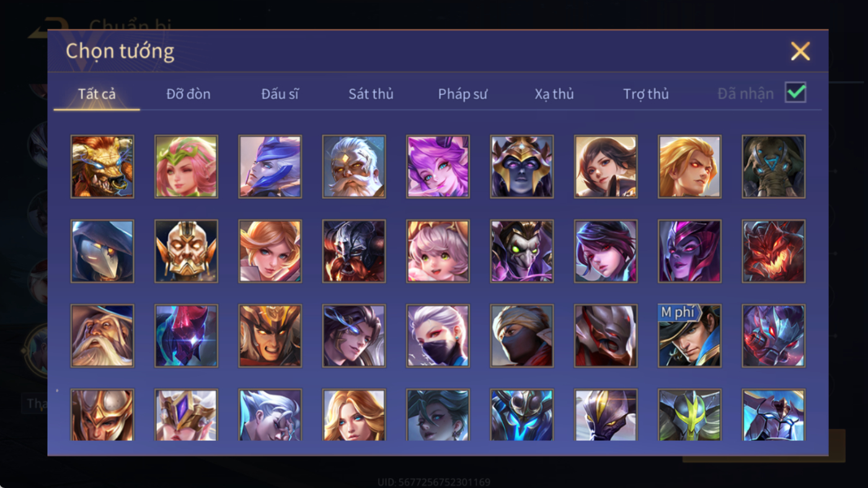868x488 pixels.
Task: Select the orange lion beast hero portrait
Action: (x=102, y=167)
